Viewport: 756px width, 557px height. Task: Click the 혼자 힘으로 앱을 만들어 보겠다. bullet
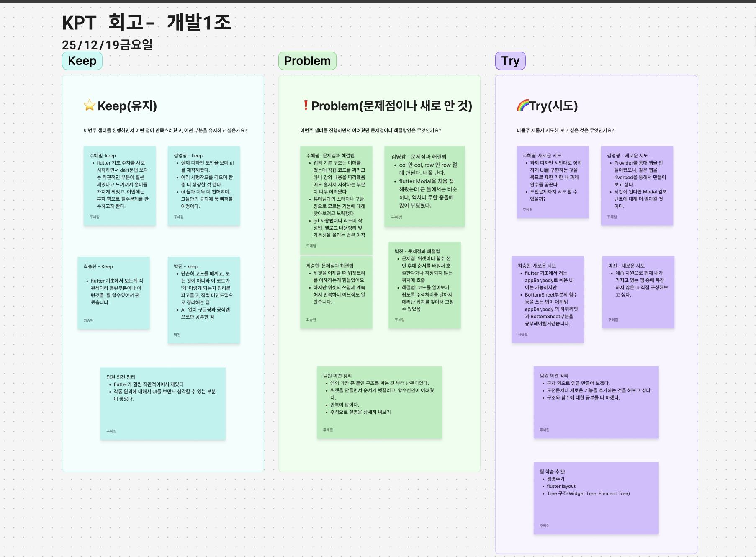(x=578, y=383)
